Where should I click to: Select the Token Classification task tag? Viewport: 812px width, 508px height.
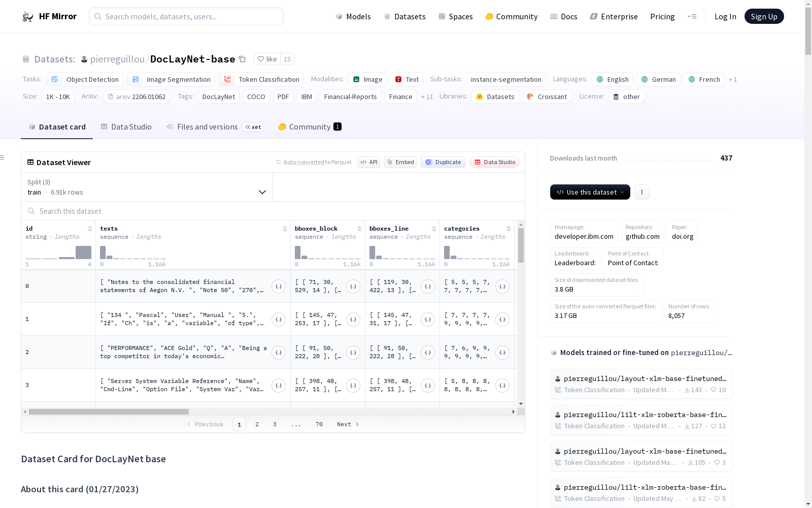click(x=261, y=80)
